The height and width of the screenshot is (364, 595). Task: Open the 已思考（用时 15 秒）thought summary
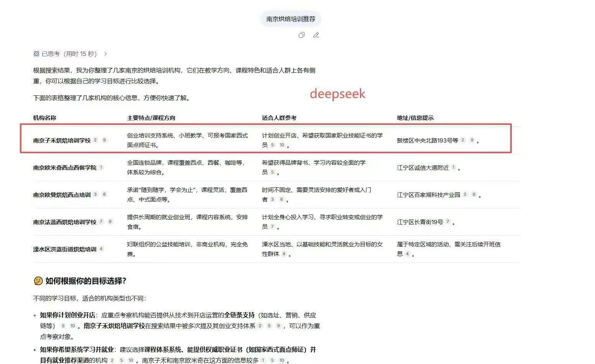(x=69, y=54)
